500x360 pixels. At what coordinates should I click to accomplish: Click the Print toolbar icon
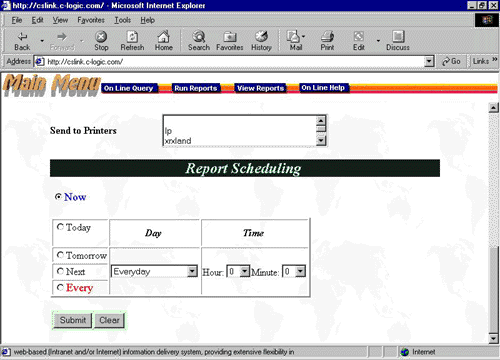(327, 36)
